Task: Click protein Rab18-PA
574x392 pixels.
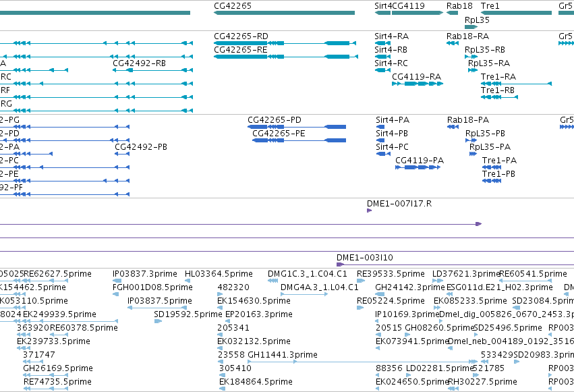Action: (468, 120)
